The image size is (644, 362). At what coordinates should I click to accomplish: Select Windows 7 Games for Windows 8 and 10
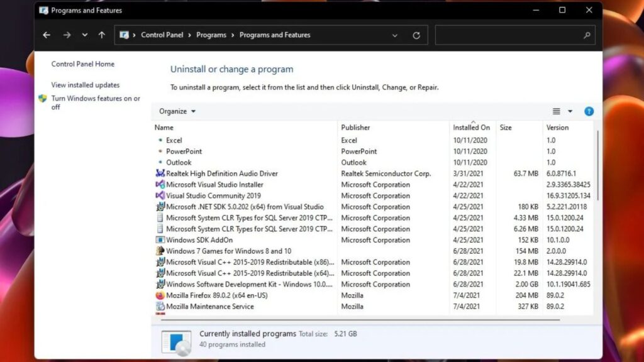(228, 251)
